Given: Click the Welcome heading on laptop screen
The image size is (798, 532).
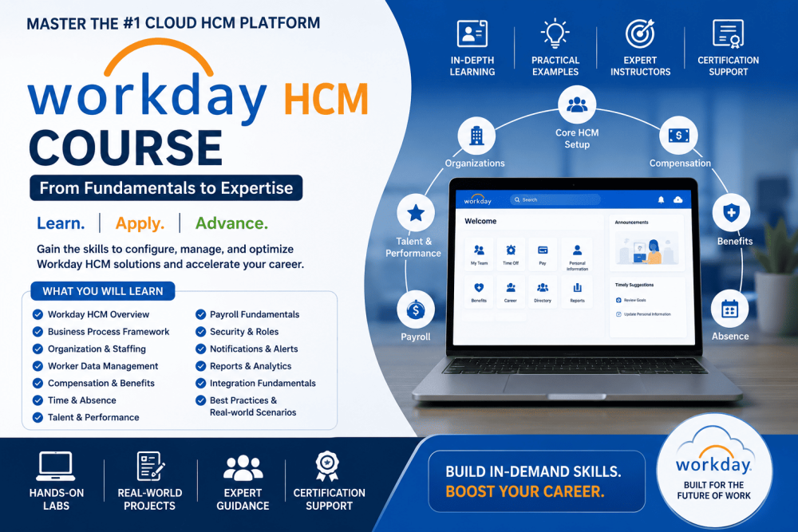Looking at the screenshot, I should (x=480, y=221).
